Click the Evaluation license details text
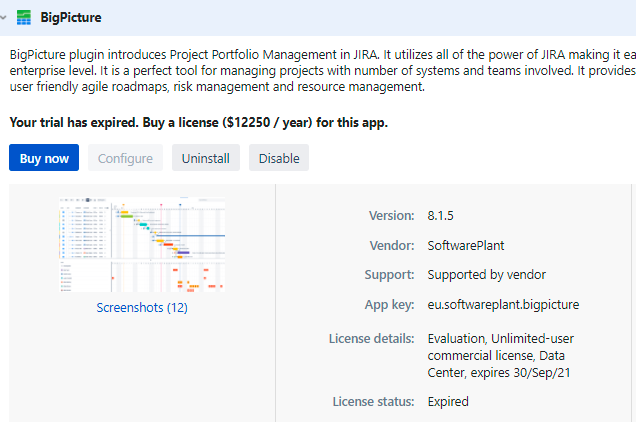 coord(501,355)
